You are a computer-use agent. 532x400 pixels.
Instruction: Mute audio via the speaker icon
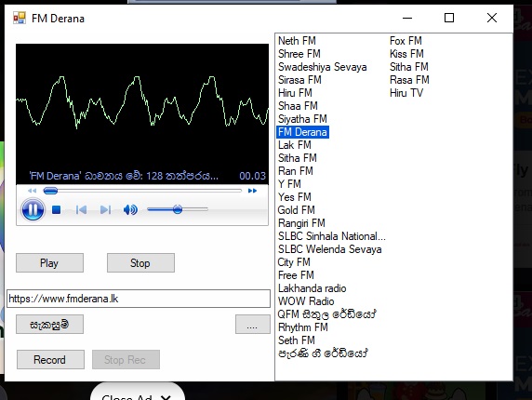pos(130,210)
